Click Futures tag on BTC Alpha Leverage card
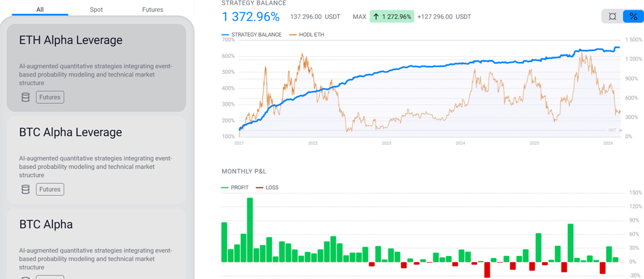The width and height of the screenshot is (644, 279). pyautogui.click(x=50, y=189)
